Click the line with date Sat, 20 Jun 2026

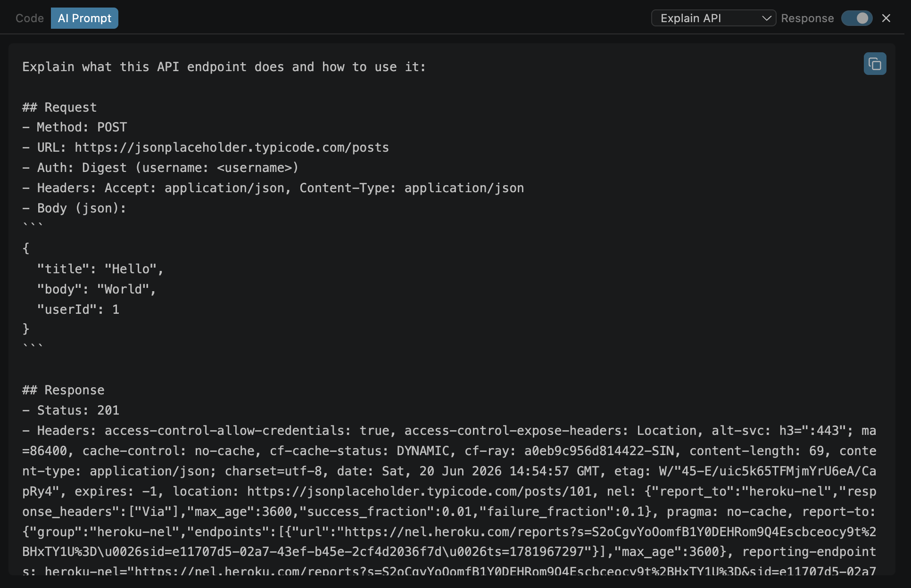(x=449, y=471)
